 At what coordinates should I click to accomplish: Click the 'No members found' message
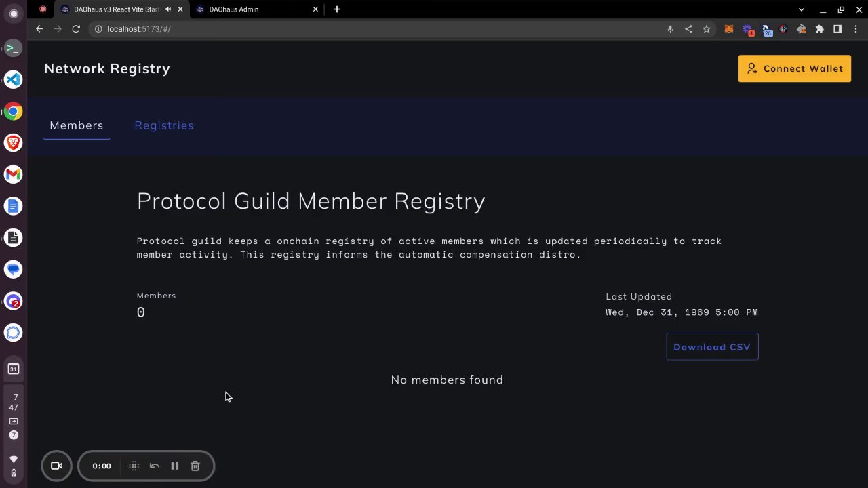click(x=447, y=380)
